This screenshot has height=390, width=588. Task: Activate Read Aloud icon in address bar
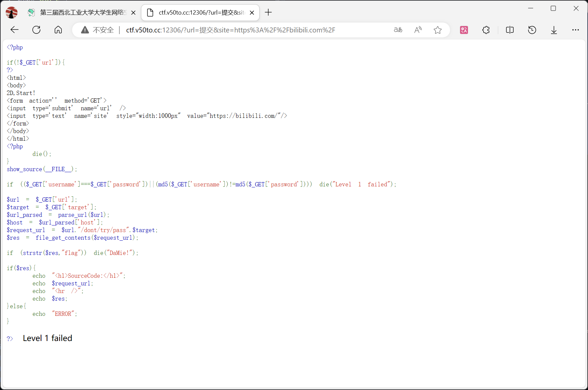tap(418, 30)
